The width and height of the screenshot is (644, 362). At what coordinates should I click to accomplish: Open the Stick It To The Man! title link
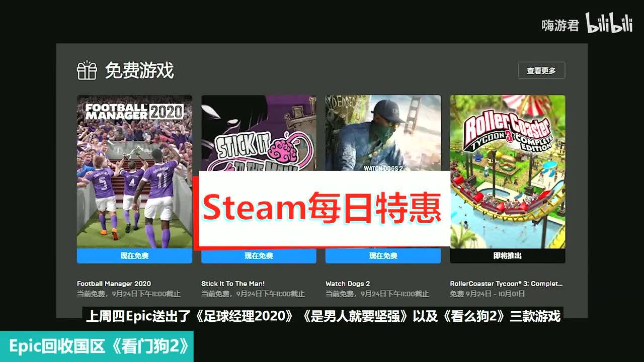coord(233,284)
